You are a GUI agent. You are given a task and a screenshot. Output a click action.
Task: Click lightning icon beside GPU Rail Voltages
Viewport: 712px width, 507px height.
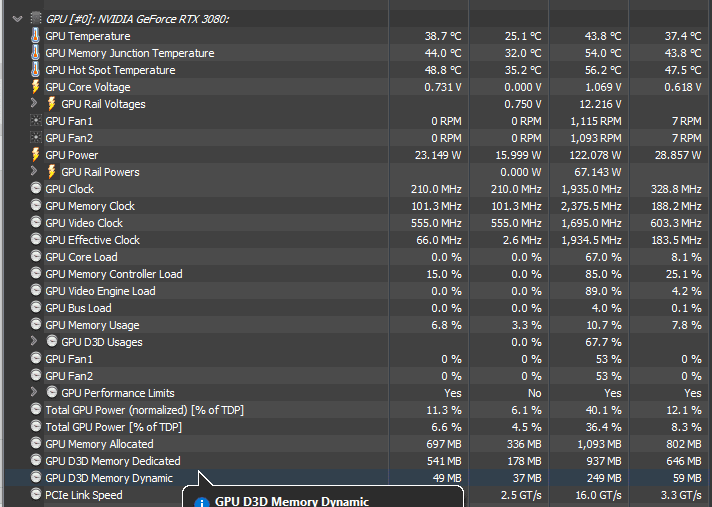(x=52, y=103)
